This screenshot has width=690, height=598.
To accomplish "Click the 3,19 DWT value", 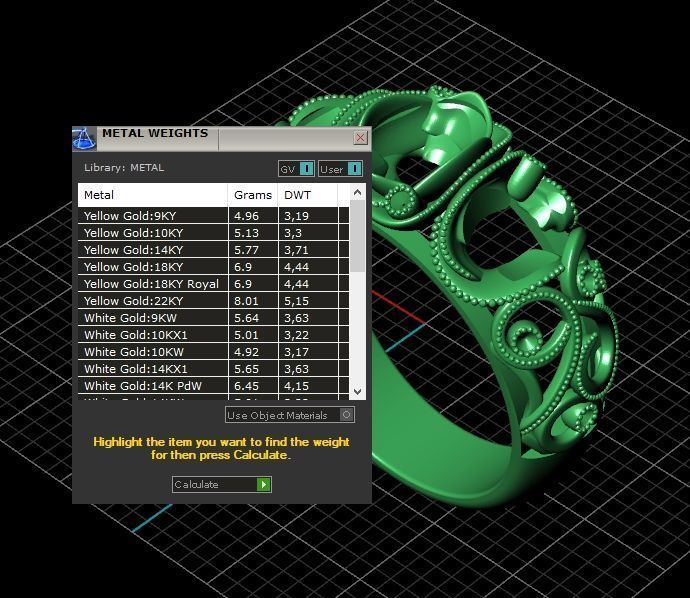I will tap(296, 216).
